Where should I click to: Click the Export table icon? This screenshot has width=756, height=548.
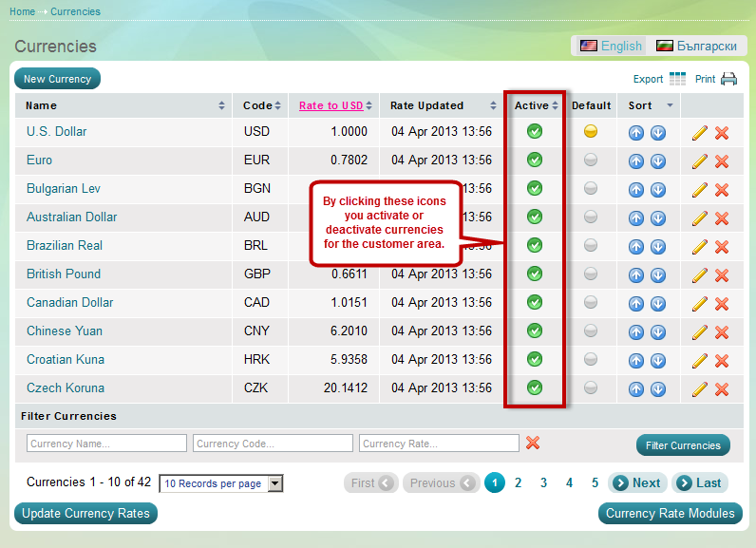pyautogui.click(x=677, y=80)
